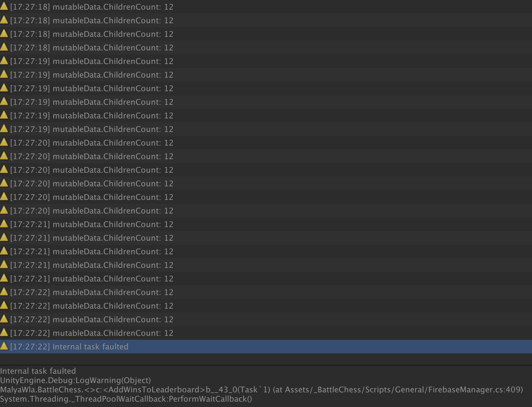Select the Internal task faulted log entry
532x407 pixels.
click(89, 347)
